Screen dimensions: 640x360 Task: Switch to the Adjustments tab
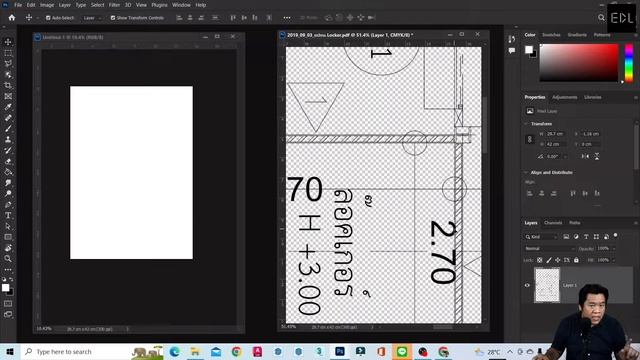point(564,97)
